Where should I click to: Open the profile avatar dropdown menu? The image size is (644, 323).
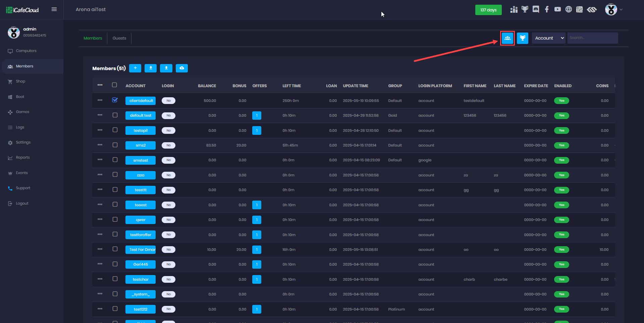[x=613, y=10]
